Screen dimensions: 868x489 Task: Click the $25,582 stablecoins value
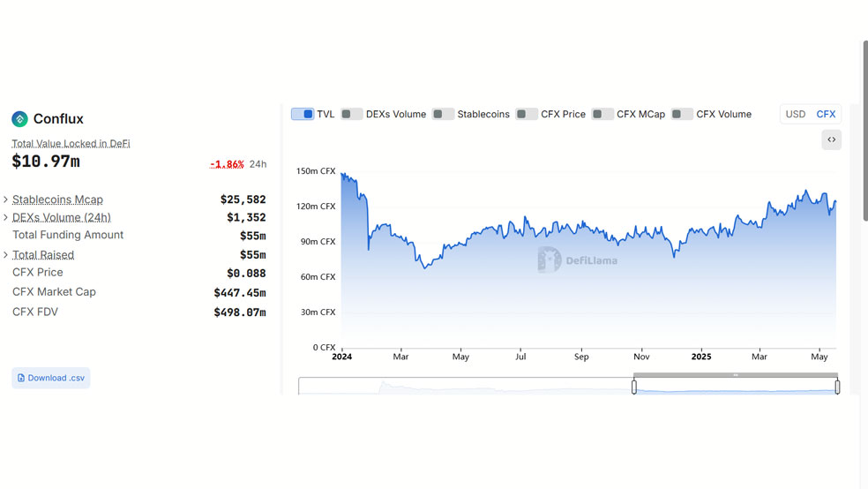(243, 199)
